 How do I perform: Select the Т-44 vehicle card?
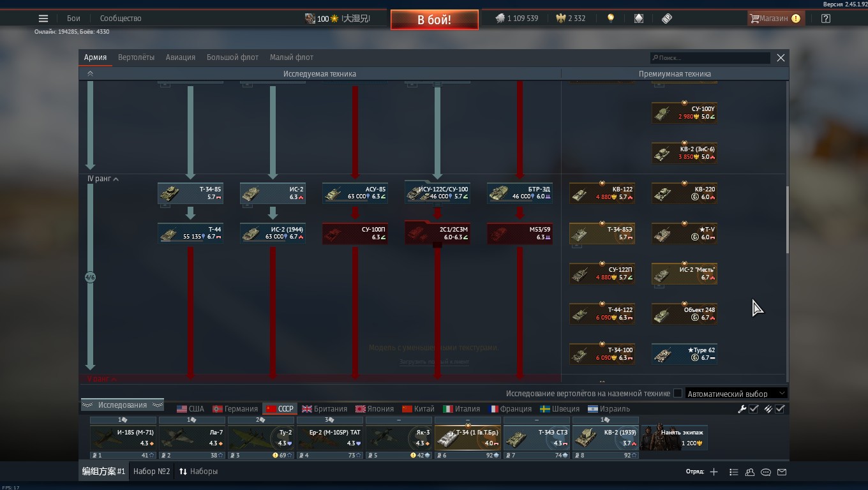point(190,233)
